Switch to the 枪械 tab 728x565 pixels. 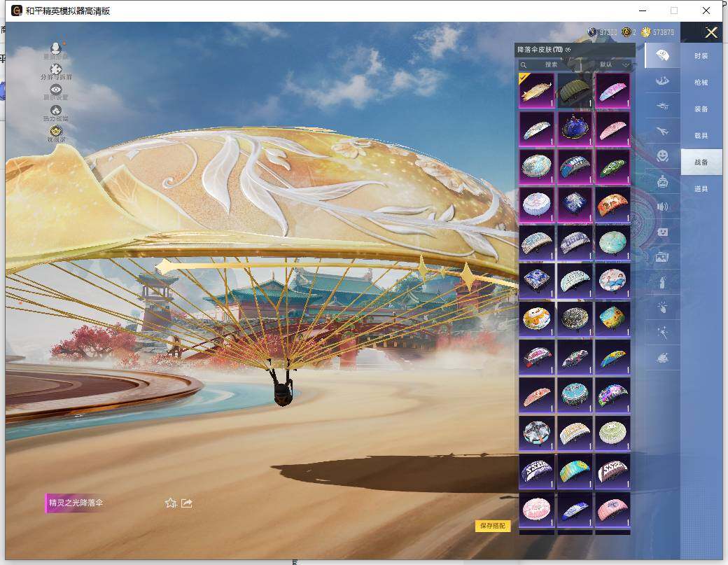click(701, 83)
